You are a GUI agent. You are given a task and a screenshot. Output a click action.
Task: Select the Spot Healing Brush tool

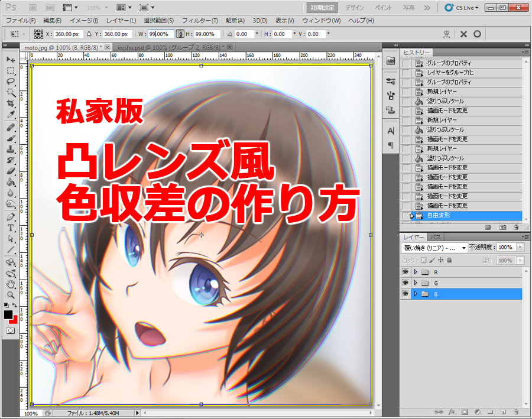[x=11, y=128]
